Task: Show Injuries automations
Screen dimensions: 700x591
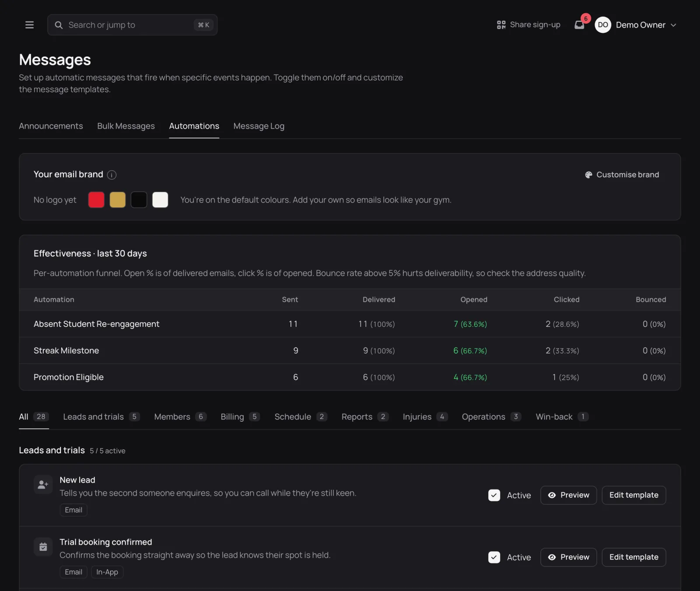Action: 425,417
